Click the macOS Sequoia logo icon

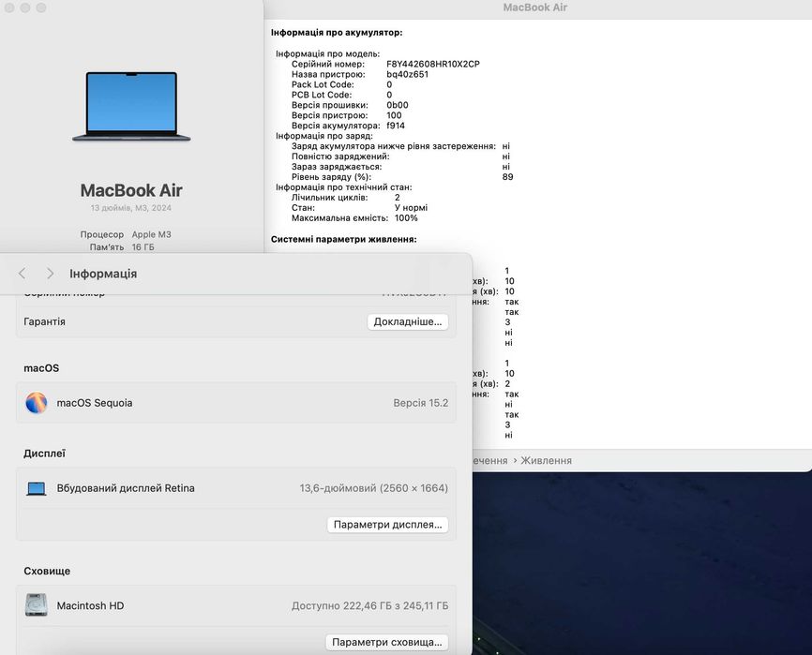click(37, 403)
